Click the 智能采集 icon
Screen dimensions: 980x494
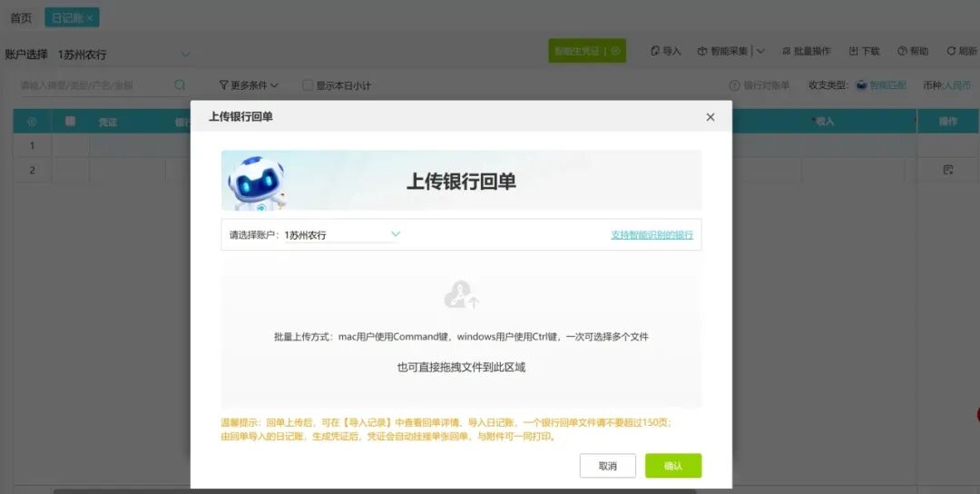pyautogui.click(x=702, y=51)
